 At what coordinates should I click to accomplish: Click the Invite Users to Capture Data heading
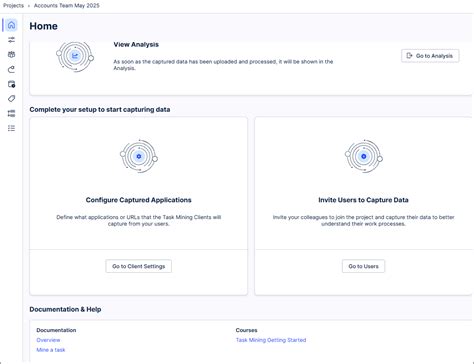coord(363,200)
